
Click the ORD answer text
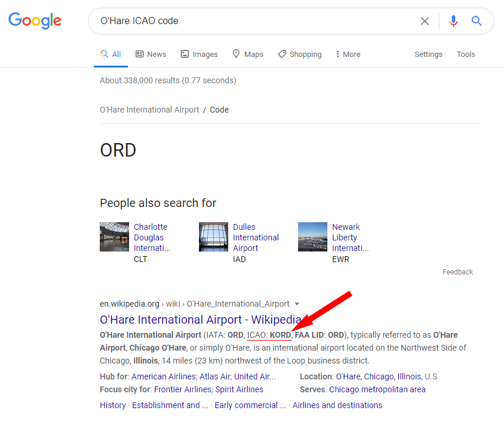[x=118, y=150]
